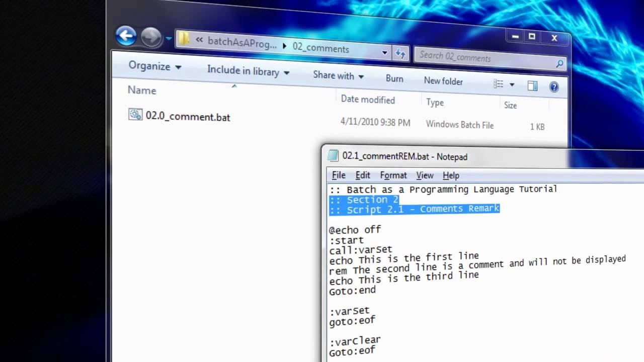Screen dimensions: 644x362
Task: Click line ':: Batch as a Programming Language Tutorial'
Action: [443, 190]
